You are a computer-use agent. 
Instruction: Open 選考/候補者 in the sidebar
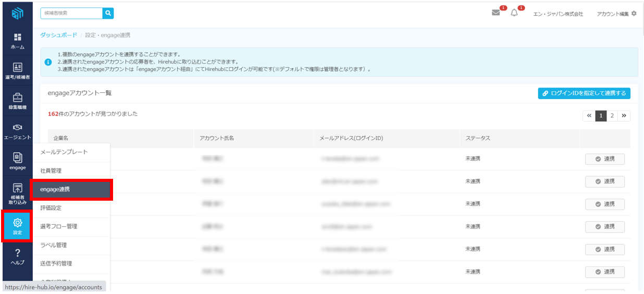pos(17,71)
